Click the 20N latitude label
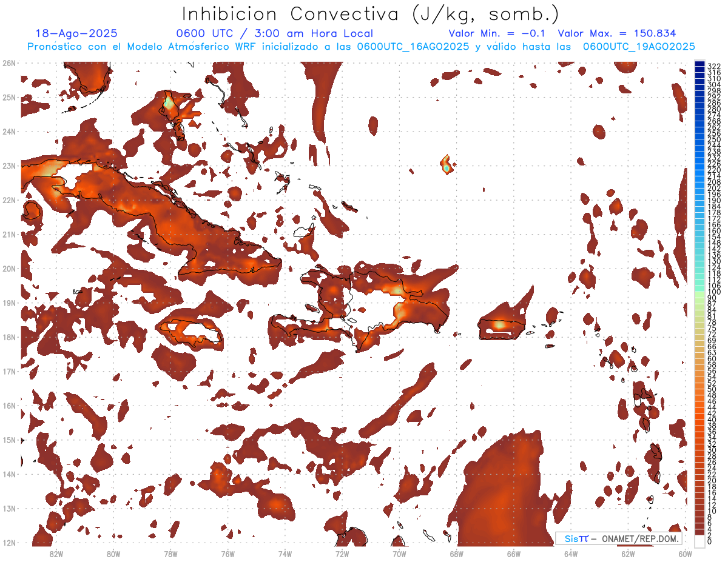Screen dimensions: 728x562 coord(9,269)
